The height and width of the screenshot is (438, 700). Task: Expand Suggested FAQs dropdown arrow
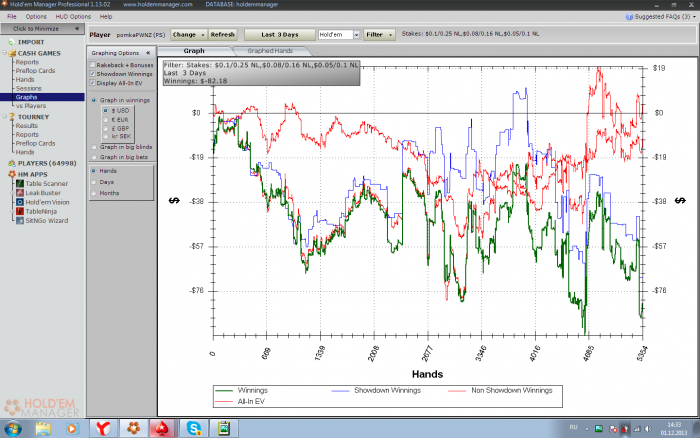(694, 17)
